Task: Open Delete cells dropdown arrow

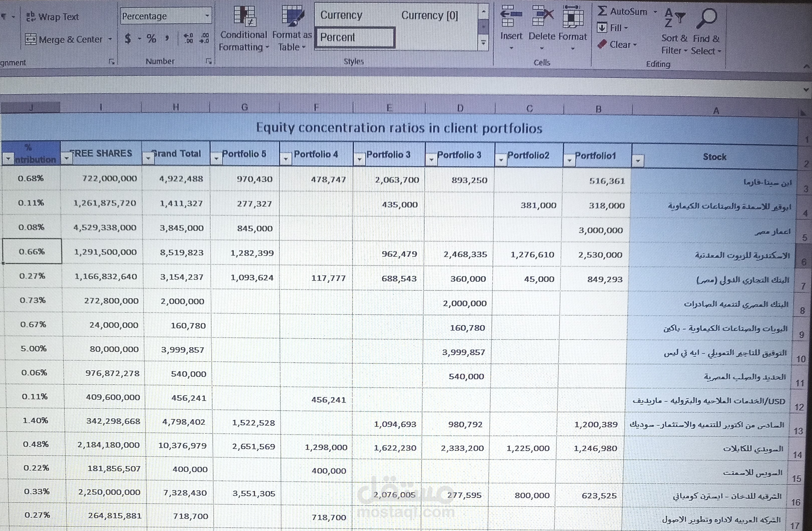Action: 542,48
